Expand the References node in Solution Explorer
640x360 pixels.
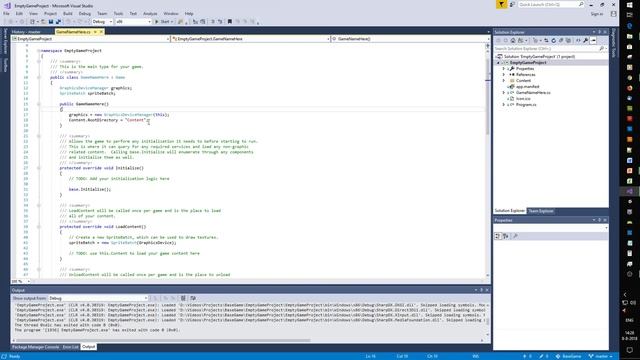[x=504, y=75]
